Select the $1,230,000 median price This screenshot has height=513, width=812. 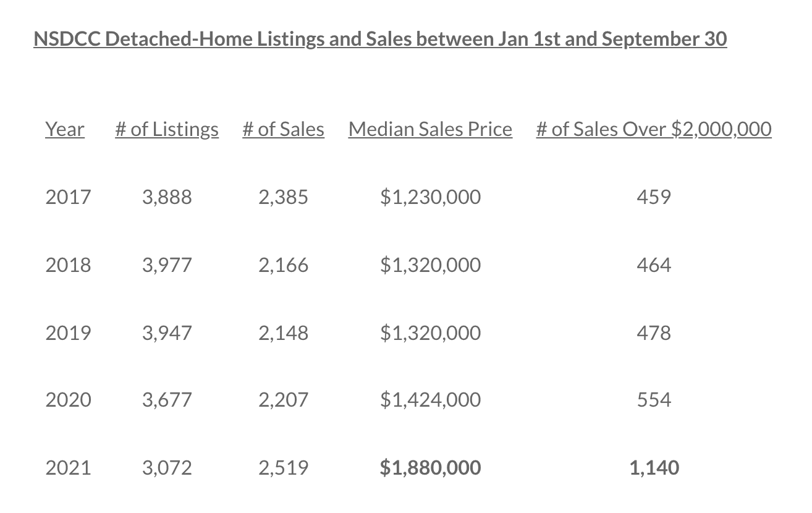[430, 197]
